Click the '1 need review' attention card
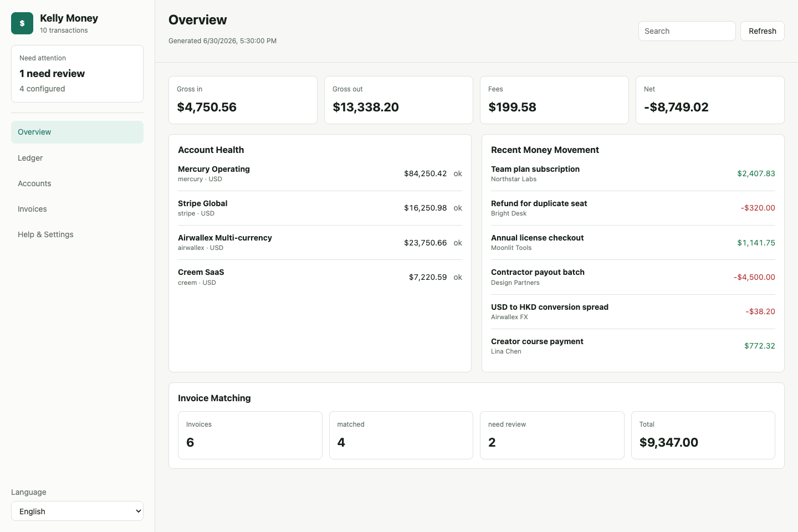The width and height of the screenshot is (798, 532). pos(77,74)
